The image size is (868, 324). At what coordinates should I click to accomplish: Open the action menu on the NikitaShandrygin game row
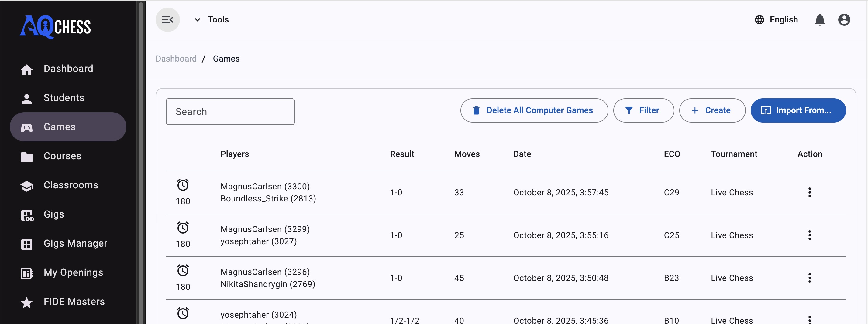click(809, 278)
